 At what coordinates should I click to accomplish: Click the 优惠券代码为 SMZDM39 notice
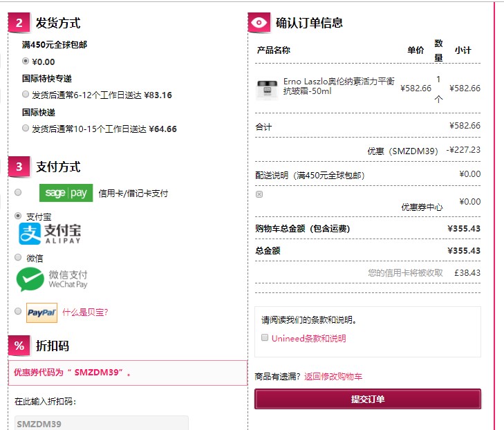(x=128, y=373)
